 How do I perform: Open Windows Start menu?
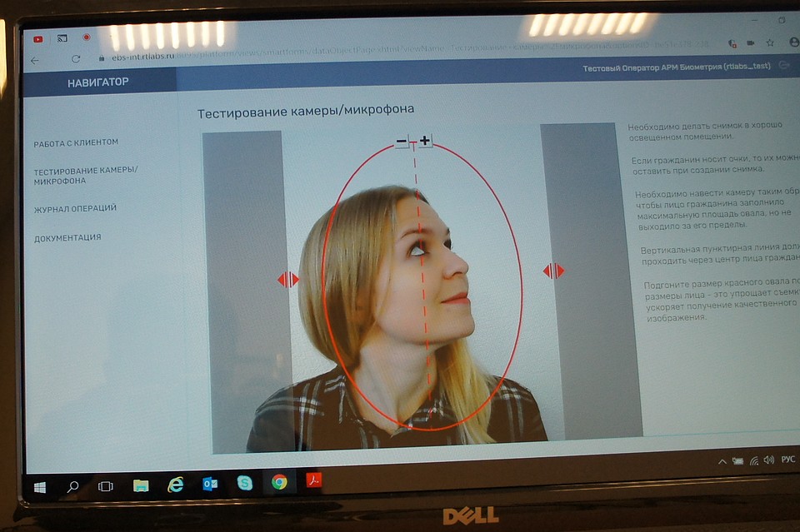click(x=40, y=488)
